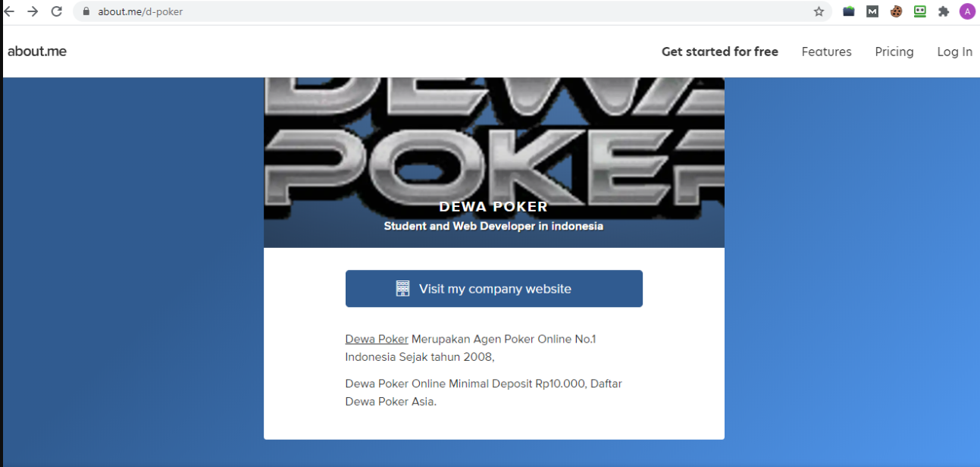This screenshot has width=980, height=467.
Task: Click the DEWA POKER profile name
Action: [493, 207]
